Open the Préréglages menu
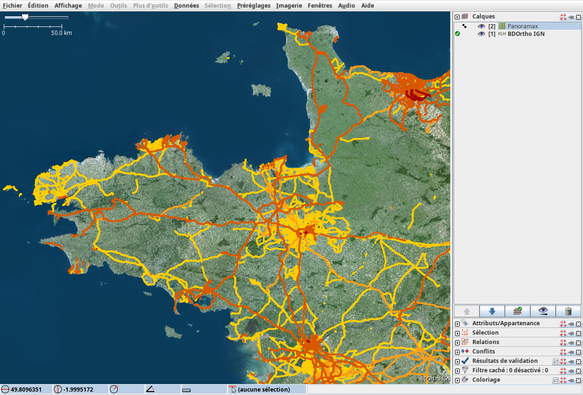The image size is (583, 395). [x=254, y=6]
